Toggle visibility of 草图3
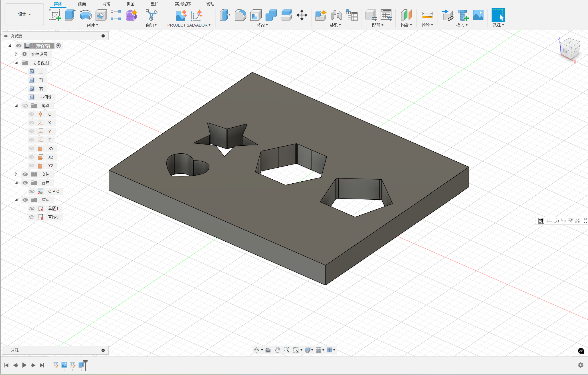The height and width of the screenshot is (375, 588). click(x=32, y=217)
